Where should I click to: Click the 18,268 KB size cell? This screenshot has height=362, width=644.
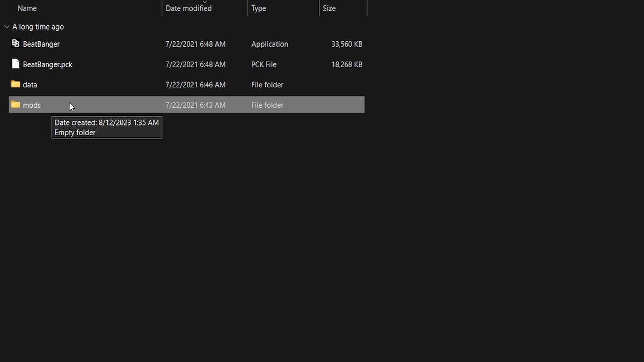pyautogui.click(x=347, y=64)
